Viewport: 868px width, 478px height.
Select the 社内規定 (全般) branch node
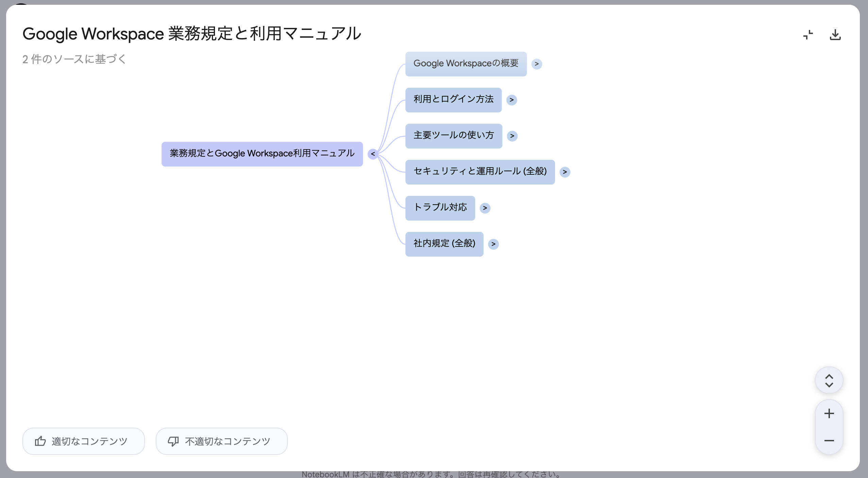(444, 244)
